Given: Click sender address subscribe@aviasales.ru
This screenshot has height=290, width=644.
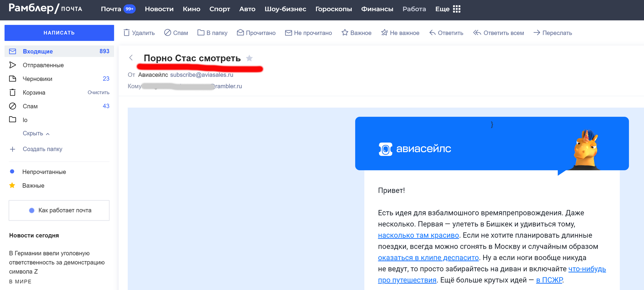Looking at the screenshot, I should click(x=202, y=75).
